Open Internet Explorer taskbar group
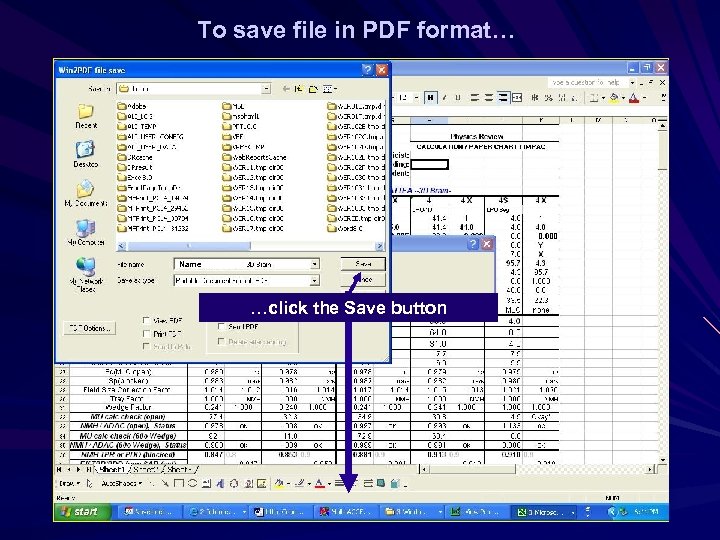This screenshot has height=540, width=720. (x=217, y=511)
